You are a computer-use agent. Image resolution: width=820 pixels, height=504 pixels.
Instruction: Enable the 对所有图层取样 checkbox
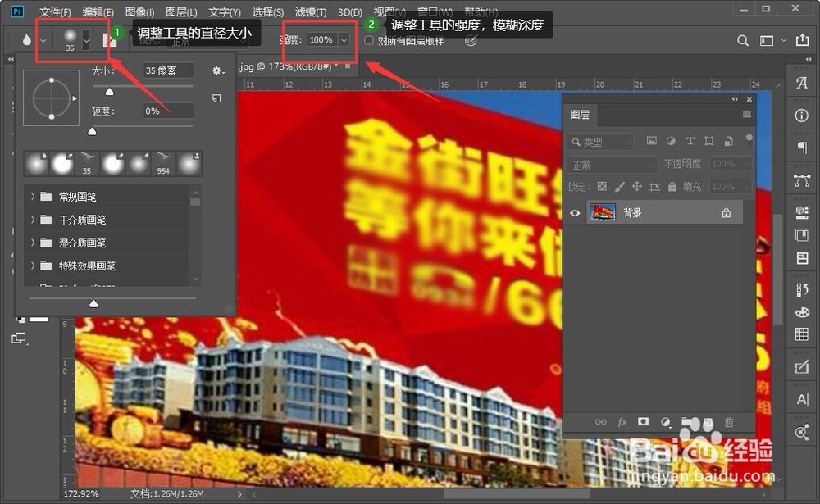[369, 39]
